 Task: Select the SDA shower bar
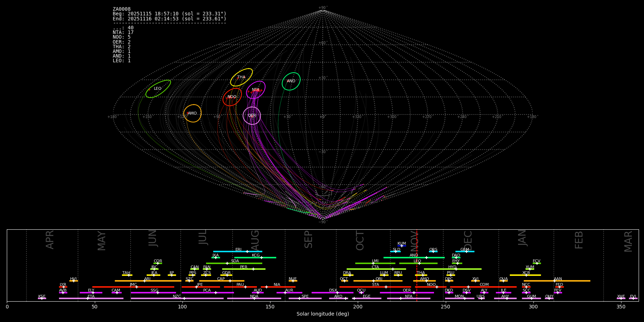234,263
